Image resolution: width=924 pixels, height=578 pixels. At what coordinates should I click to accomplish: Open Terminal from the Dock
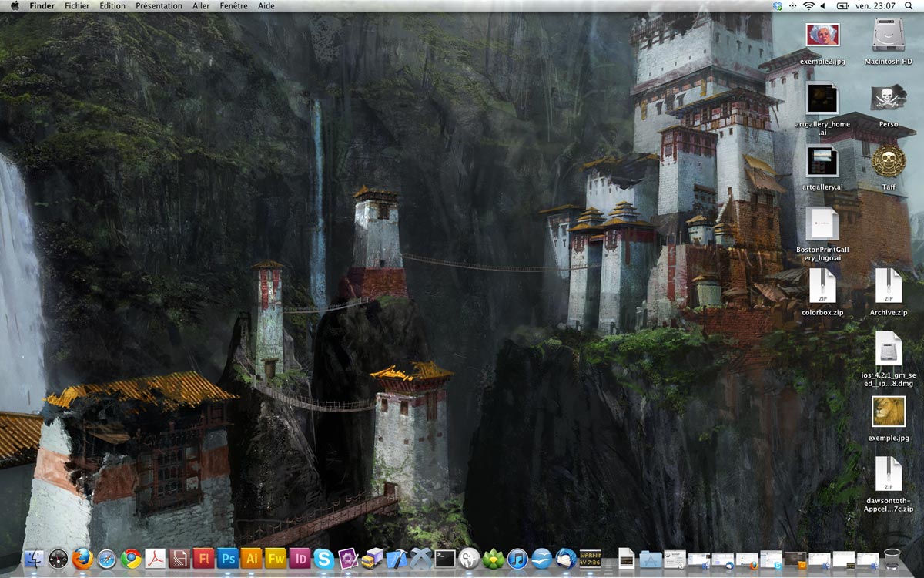click(x=444, y=559)
